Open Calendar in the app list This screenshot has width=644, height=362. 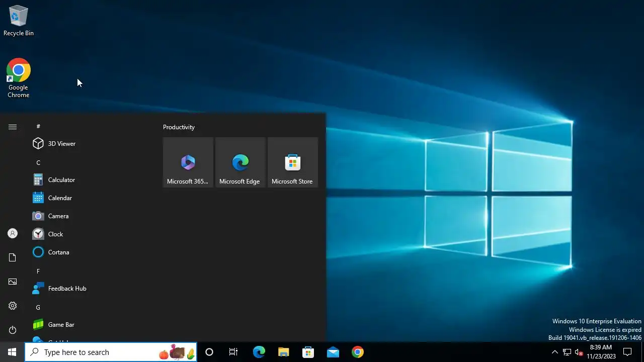[91, 198]
